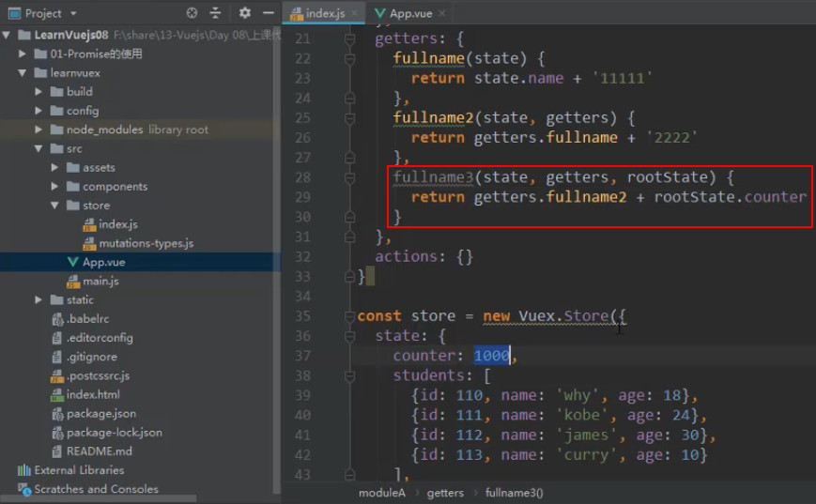Select package-lock.json file
This screenshot has width=816, height=504.
(x=114, y=433)
